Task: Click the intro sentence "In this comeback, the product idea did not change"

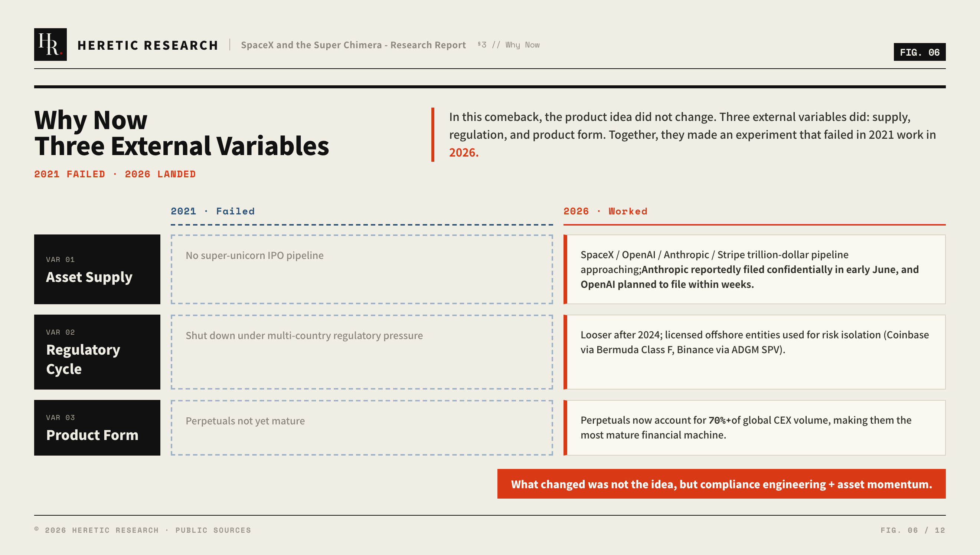Action: (x=583, y=116)
